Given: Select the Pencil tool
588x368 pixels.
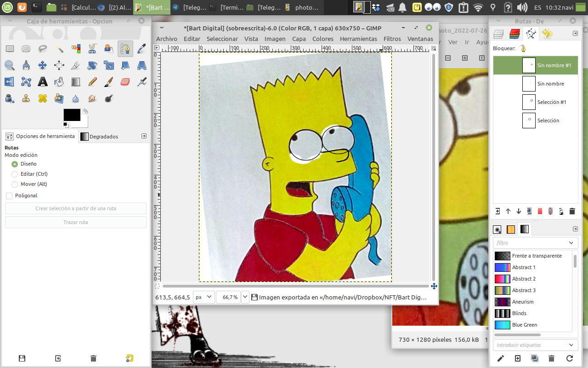Looking at the screenshot, I should (x=92, y=82).
